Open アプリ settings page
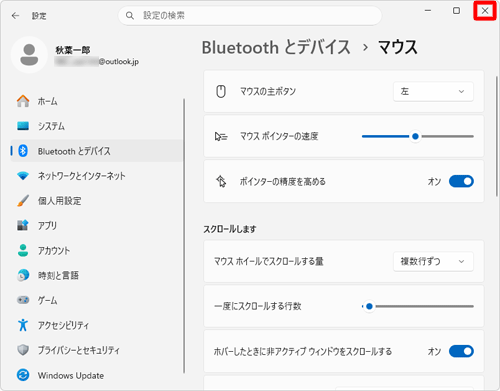The width and height of the screenshot is (500, 391). click(x=97, y=225)
